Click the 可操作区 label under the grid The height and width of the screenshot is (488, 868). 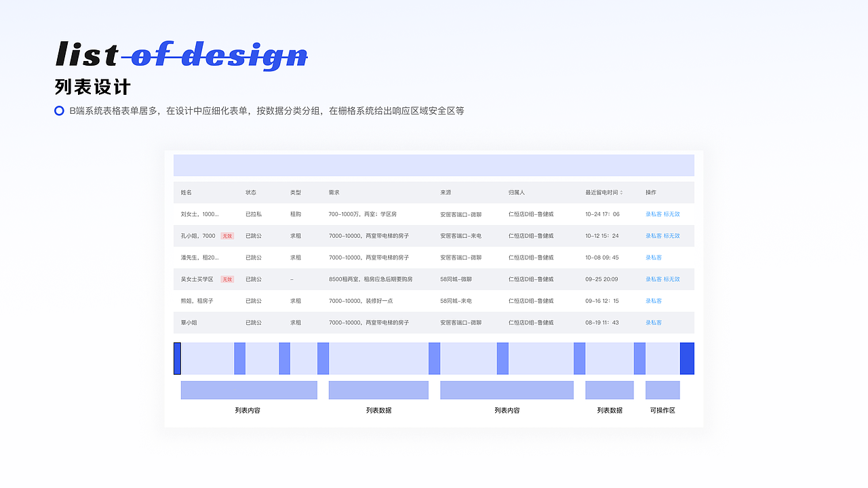663,411
